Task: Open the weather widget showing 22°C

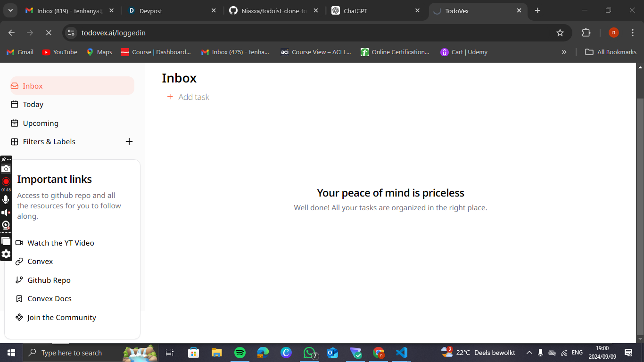Action: (478, 353)
